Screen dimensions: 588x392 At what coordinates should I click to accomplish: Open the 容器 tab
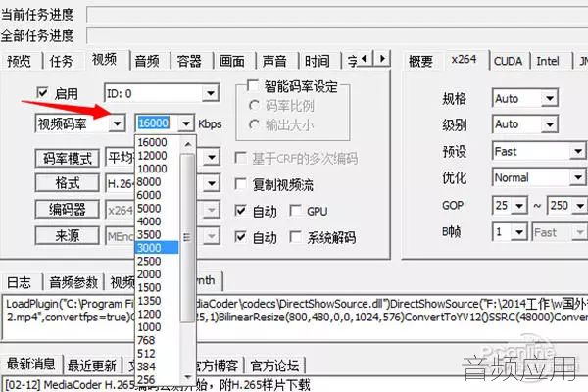tap(189, 61)
